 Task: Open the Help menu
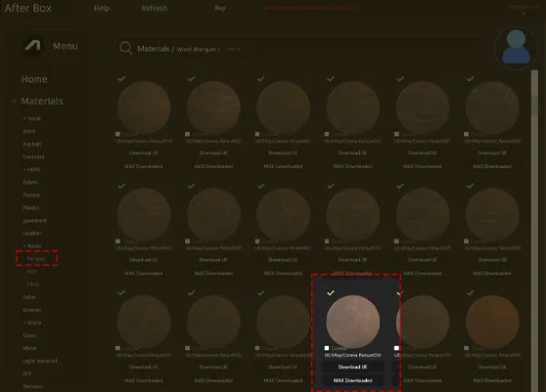pos(102,8)
